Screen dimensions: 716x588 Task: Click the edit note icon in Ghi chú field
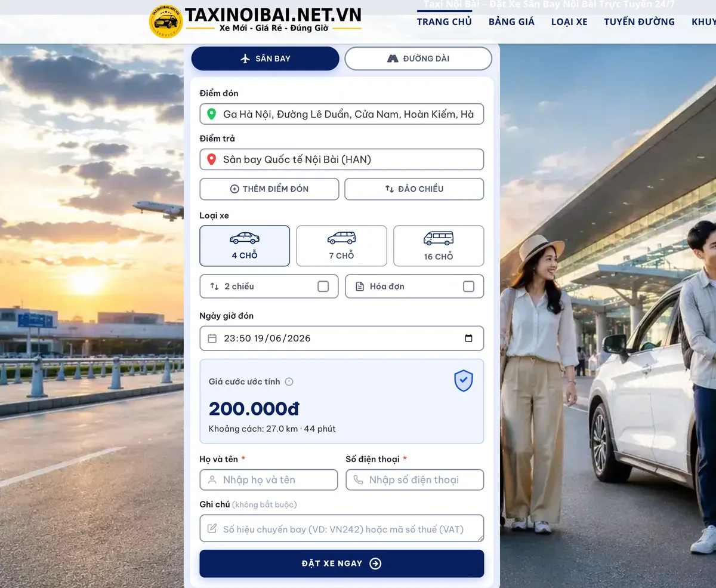(212, 529)
